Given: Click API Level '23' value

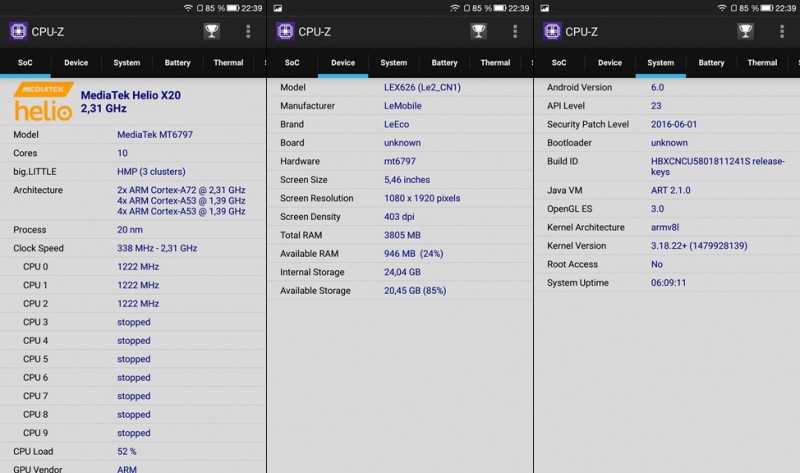Looking at the screenshot, I should pos(656,106).
